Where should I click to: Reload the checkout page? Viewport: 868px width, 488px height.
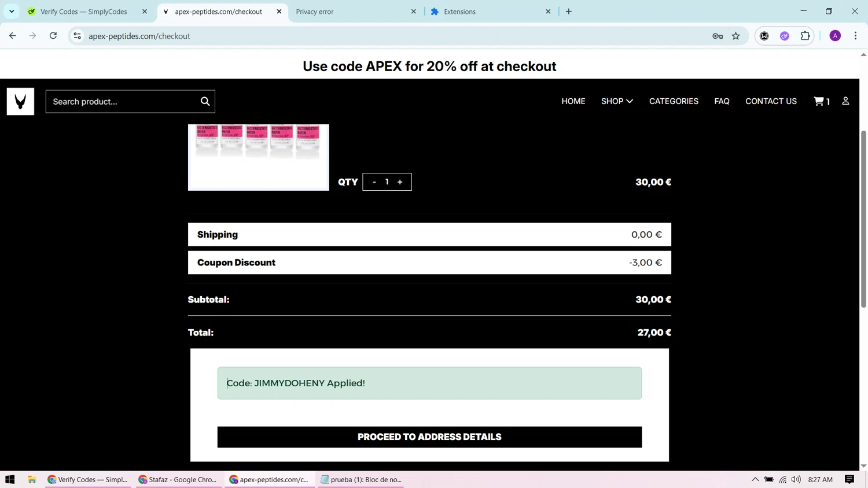53,36
